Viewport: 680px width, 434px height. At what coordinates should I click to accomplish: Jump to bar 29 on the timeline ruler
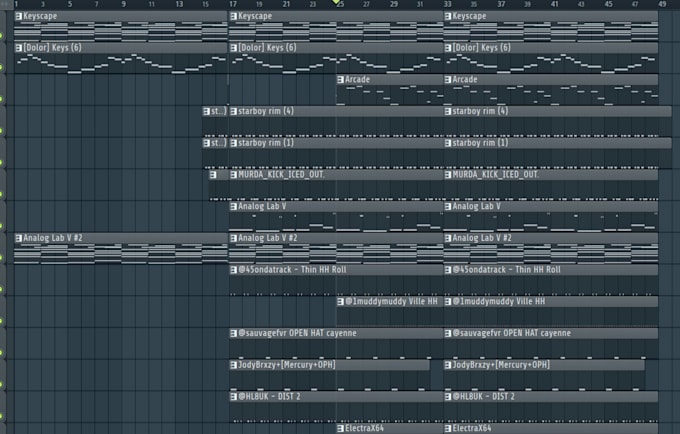394,4
